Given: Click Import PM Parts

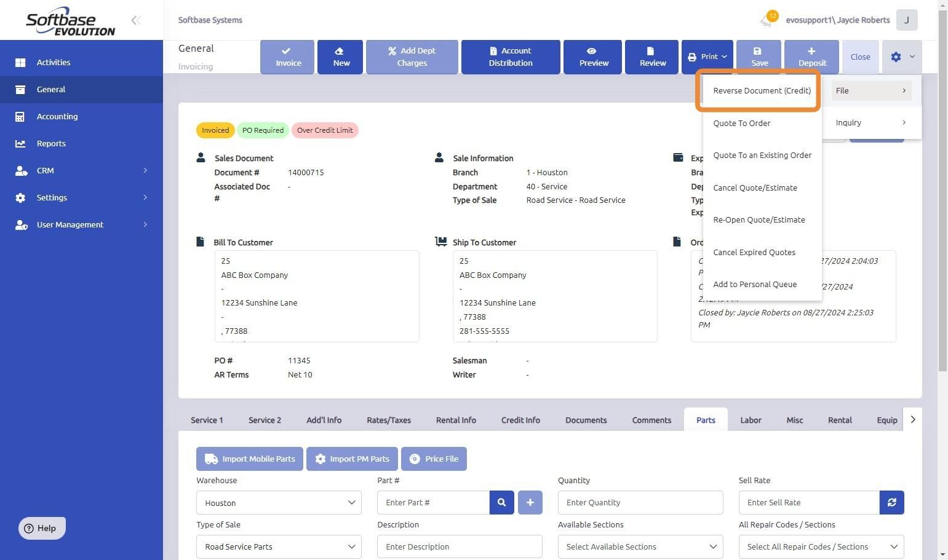Looking at the screenshot, I should (x=352, y=459).
